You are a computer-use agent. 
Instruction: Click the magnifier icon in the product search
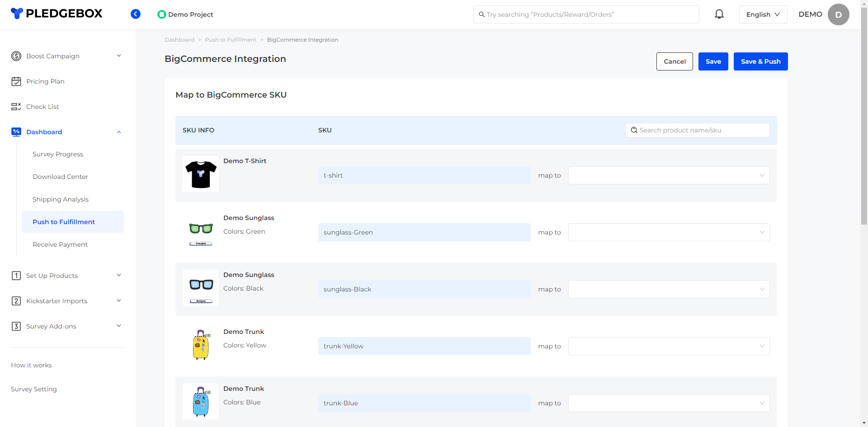tap(634, 130)
